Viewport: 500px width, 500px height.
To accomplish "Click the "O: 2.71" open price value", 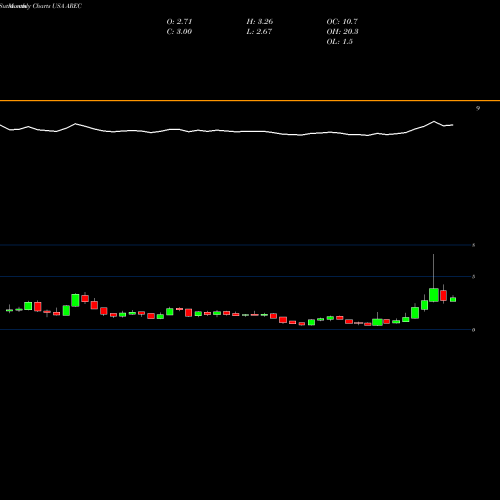I will [x=179, y=22].
